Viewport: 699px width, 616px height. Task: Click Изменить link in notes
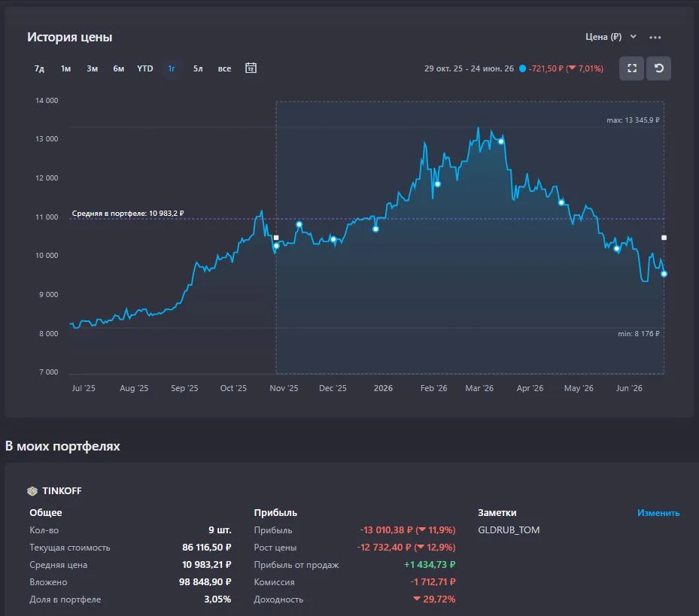tap(658, 513)
